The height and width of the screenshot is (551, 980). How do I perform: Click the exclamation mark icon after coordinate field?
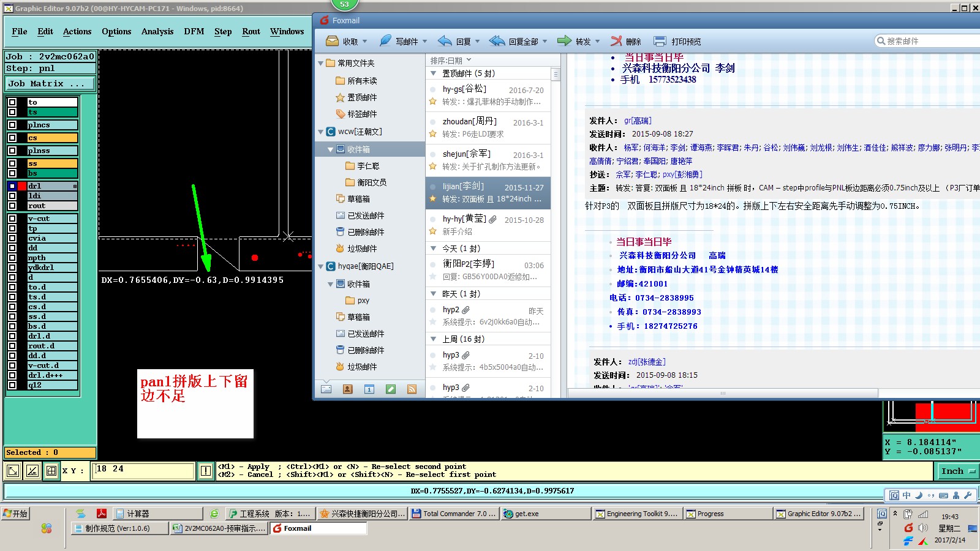coord(206,471)
